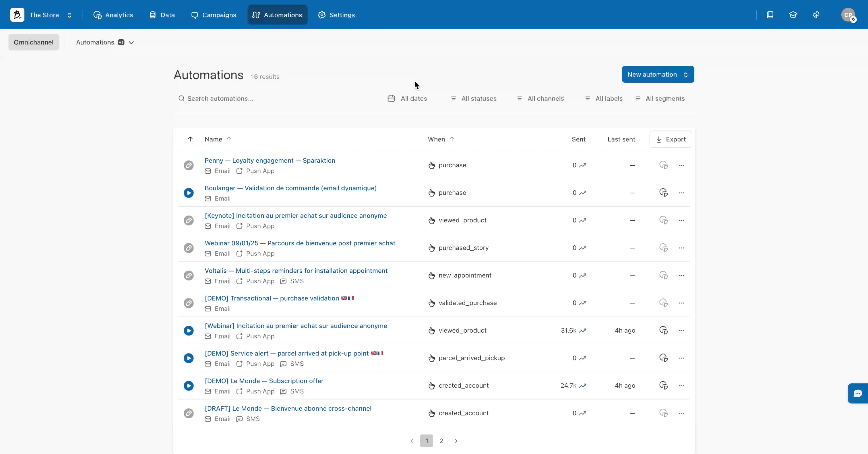Click sent trend icon for Le Monde Subscription offer
868x454 pixels.
(583, 385)
